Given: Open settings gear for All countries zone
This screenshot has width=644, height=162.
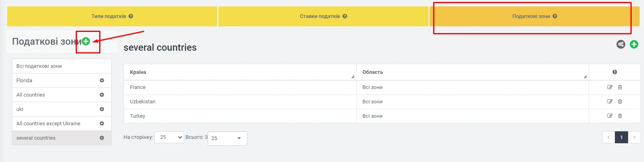Looking at the screenshot, I should pos(102,95).
